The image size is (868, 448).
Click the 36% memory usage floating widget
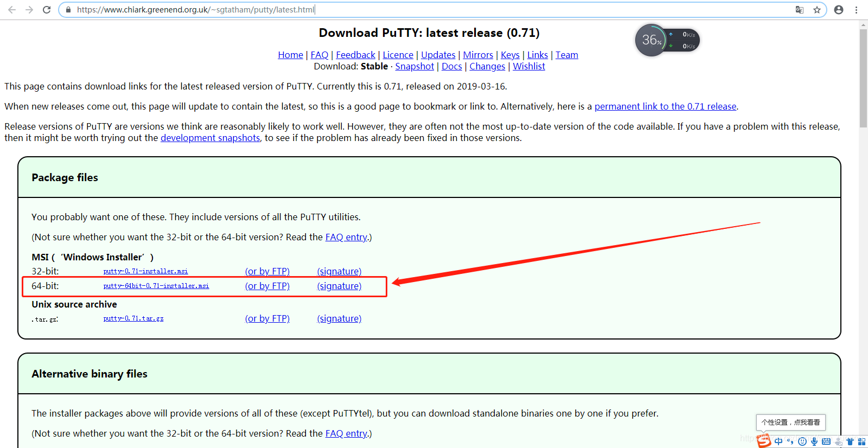click(x=651, y=40)
